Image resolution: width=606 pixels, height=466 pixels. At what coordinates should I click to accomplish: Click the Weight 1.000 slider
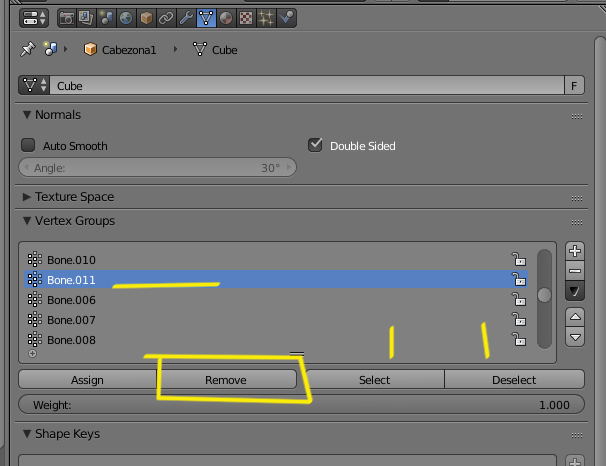pyautogui.click(x=301, y=405)
